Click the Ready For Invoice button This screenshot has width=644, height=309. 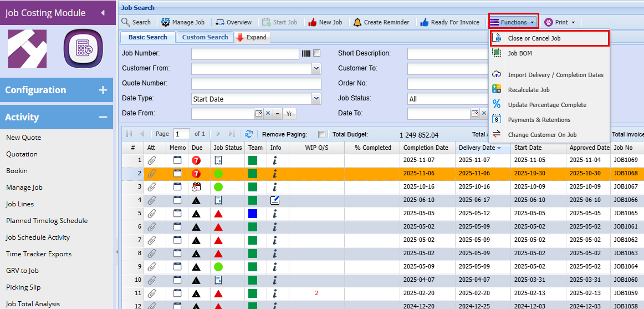[449, 22]
